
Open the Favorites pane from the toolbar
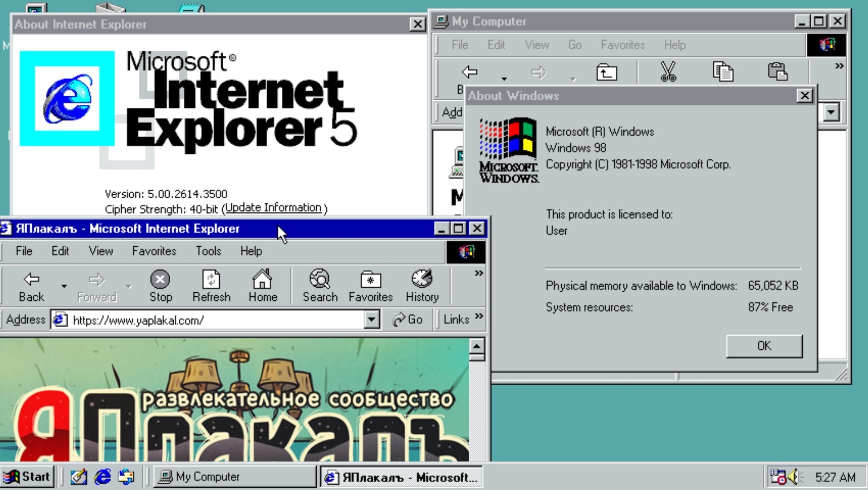coord(370,287)
